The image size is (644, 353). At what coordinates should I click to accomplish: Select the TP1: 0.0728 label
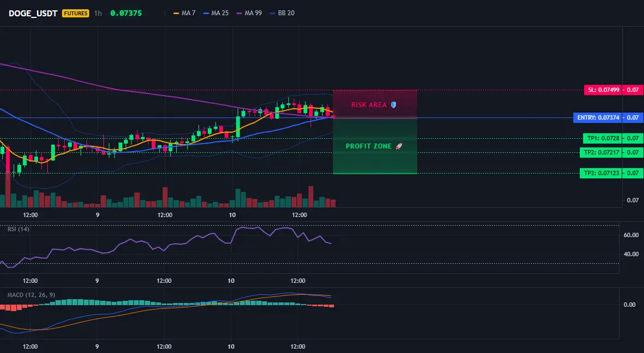point(603,138)
